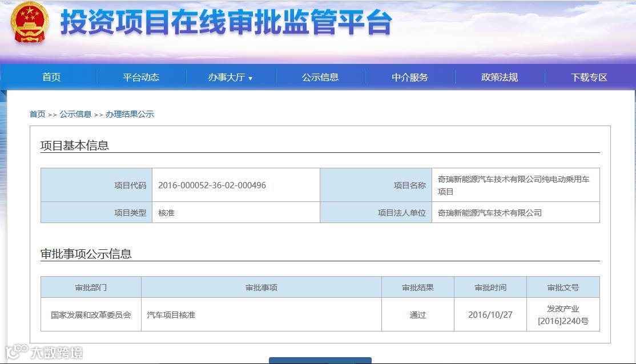Expand the 办事大厅 dropdown menu
This screenshot has height=364, width=636.
tap(231, 77)
